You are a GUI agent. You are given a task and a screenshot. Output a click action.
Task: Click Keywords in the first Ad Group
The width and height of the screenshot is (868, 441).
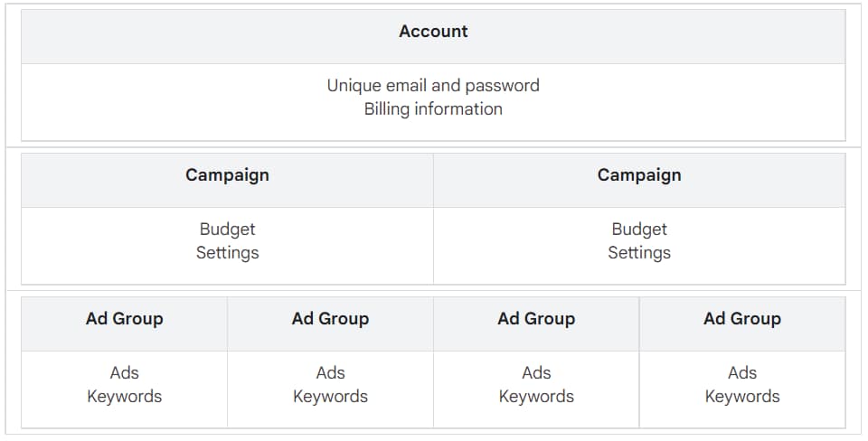(x=124, y=396)
